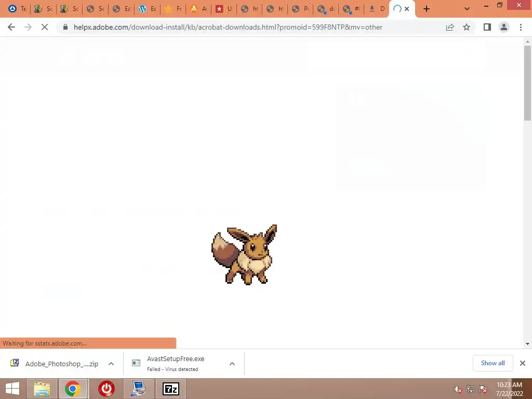Click the scrollbar down arrow
532x399 pixels.
[527, 344]
